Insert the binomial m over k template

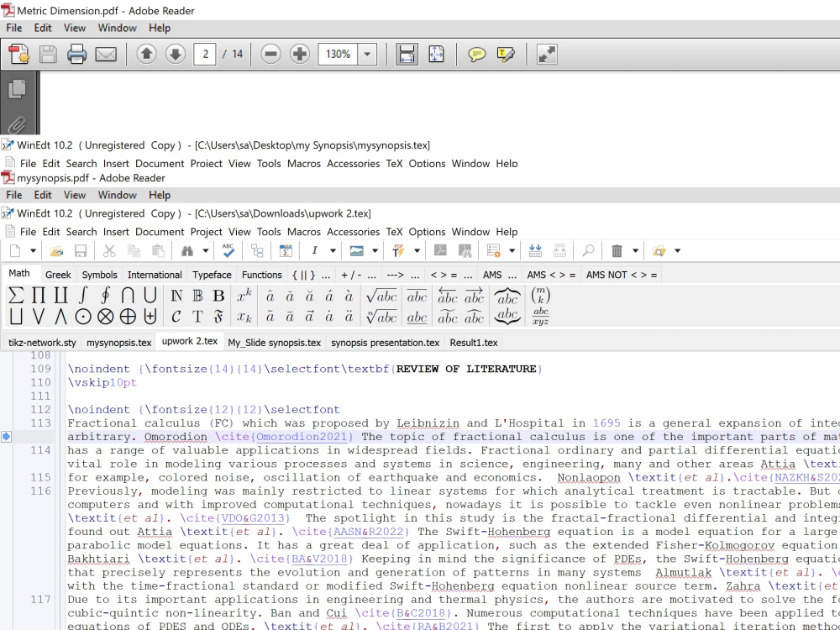point(540,295)
